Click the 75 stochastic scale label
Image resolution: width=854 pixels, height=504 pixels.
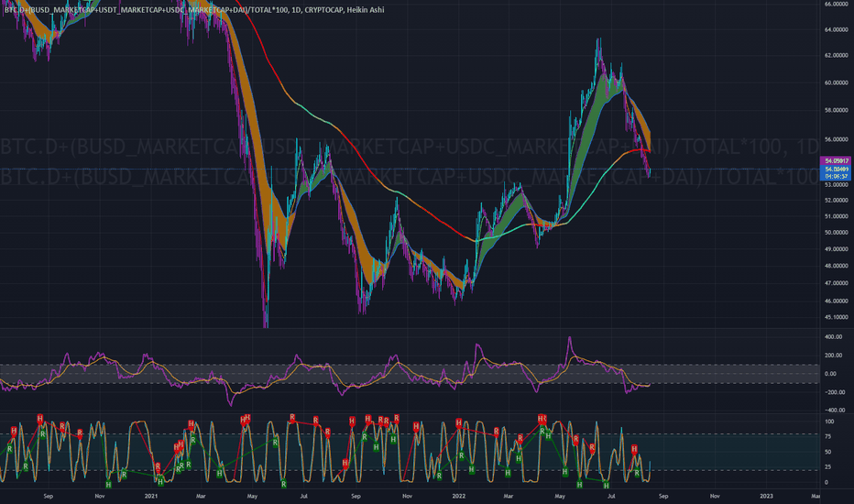(x=827, y=437)
